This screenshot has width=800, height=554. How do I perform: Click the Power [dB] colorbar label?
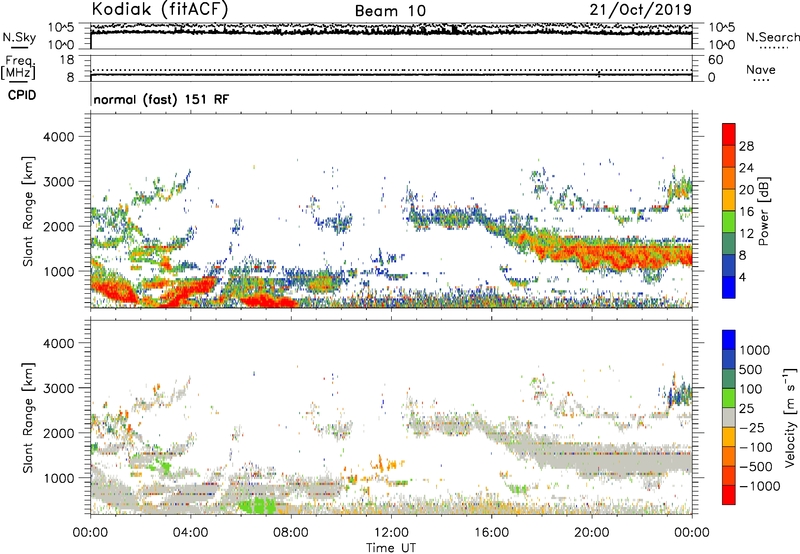(x=763, y=211)
